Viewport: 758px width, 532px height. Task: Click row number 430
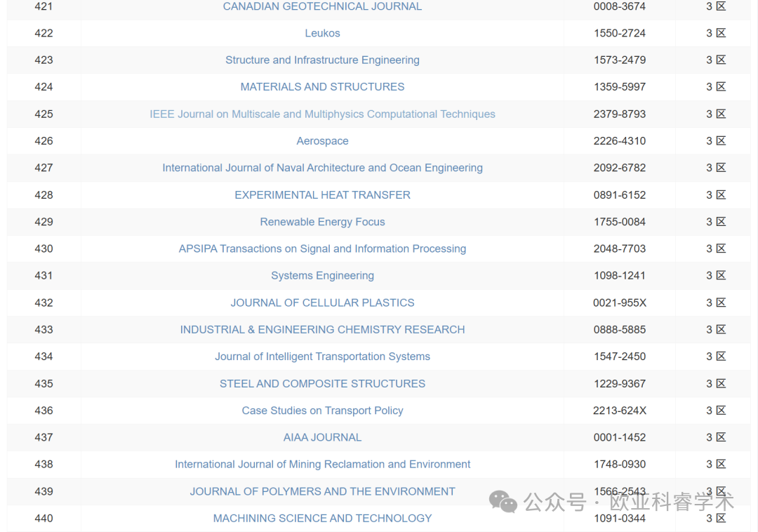44,249
